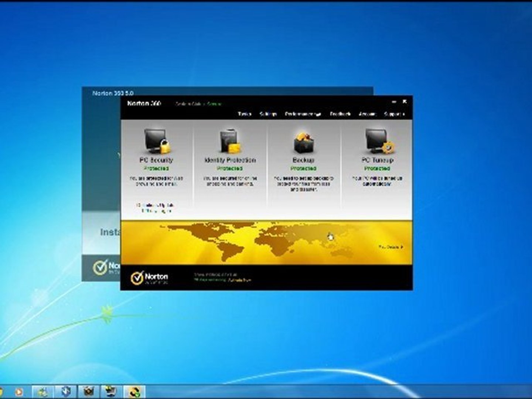The image size is (532, 399).
Task: Open the Details link on the map
Action: click(x=391, y=247)
